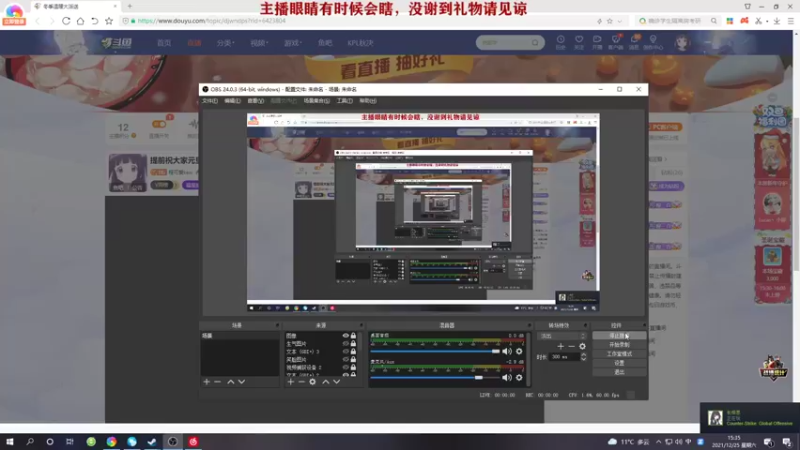The image size is (800, 450).
Task: Open OBS 查看(V) View menu
Action: pyautogui.click(x=256, y=101)
